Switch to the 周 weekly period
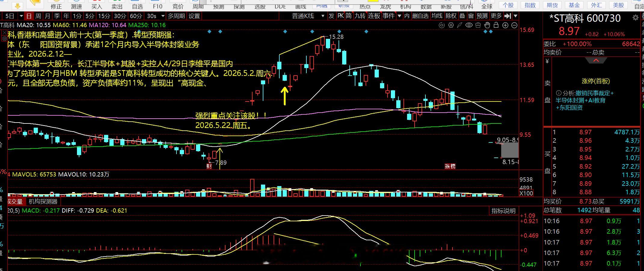Image resolution: width=644 pixels, height=271 pixels. [x=38, y=16]
